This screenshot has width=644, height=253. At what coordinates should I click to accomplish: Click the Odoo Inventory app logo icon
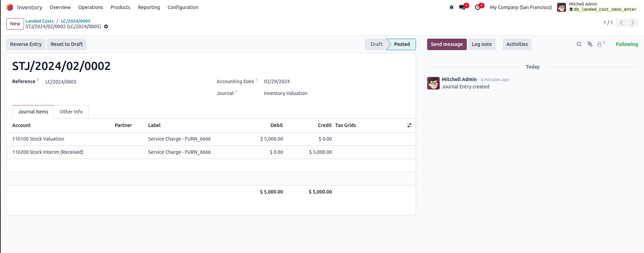10,7
